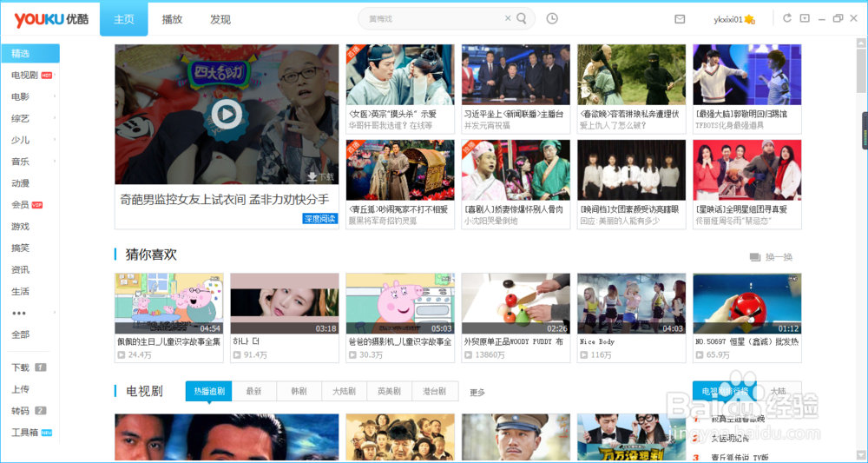The height and width of the screenshot is (463, 868).
Task: Select the 韩剧 TV tab
Action: click(299, 391)
